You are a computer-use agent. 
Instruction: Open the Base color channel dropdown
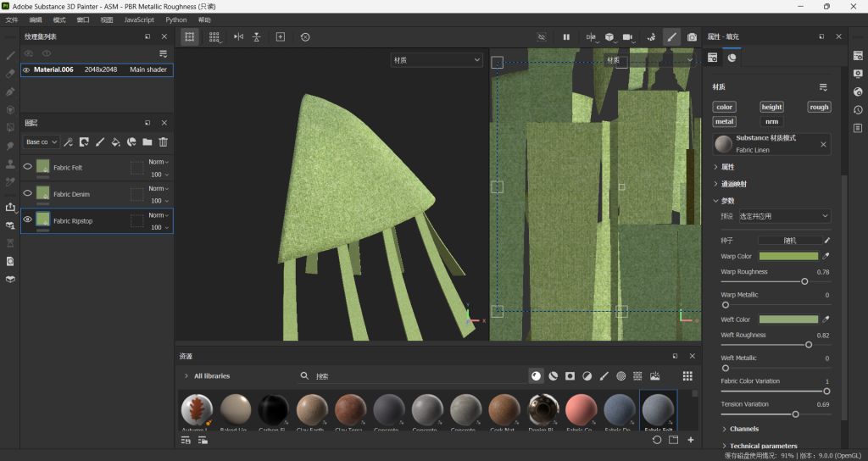click(42, 142)
